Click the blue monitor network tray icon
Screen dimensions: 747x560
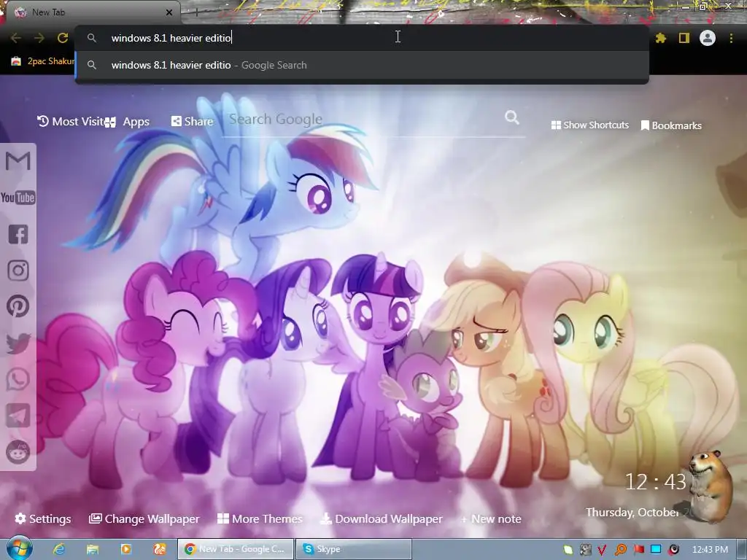click(656, 550)
